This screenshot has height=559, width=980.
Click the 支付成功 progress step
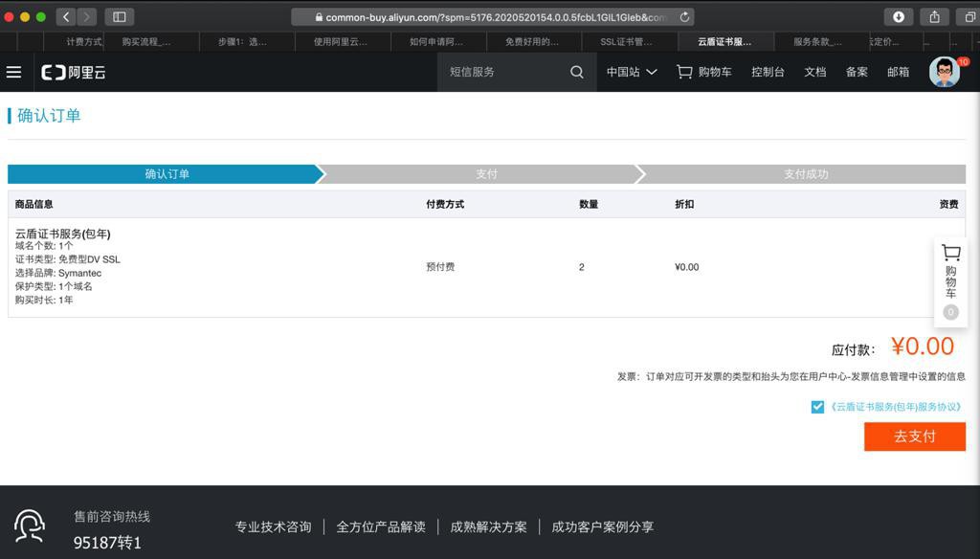click(x=806, y=174)
